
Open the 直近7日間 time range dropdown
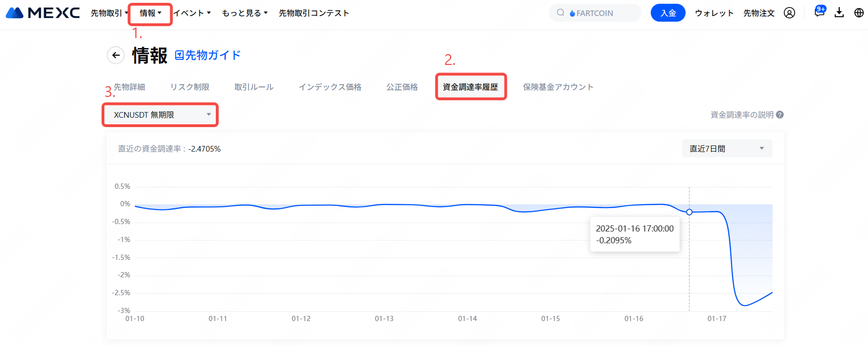pyautogui.click(x=726, y=149)
